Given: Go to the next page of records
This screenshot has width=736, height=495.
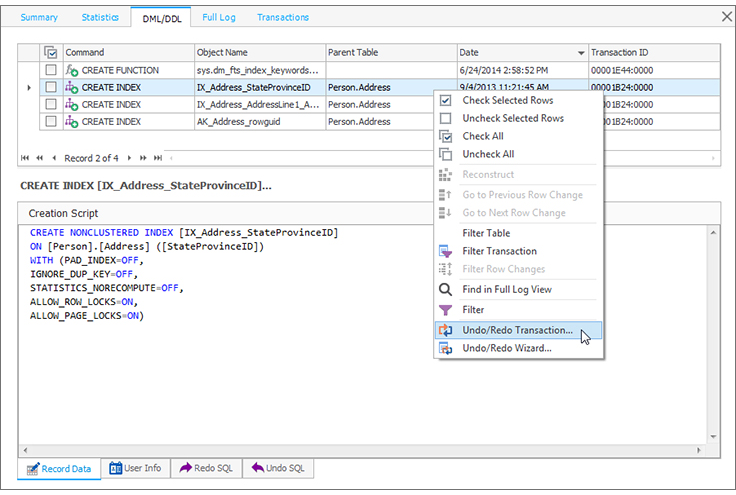Looking at the screenshot, I should (143, 158).
